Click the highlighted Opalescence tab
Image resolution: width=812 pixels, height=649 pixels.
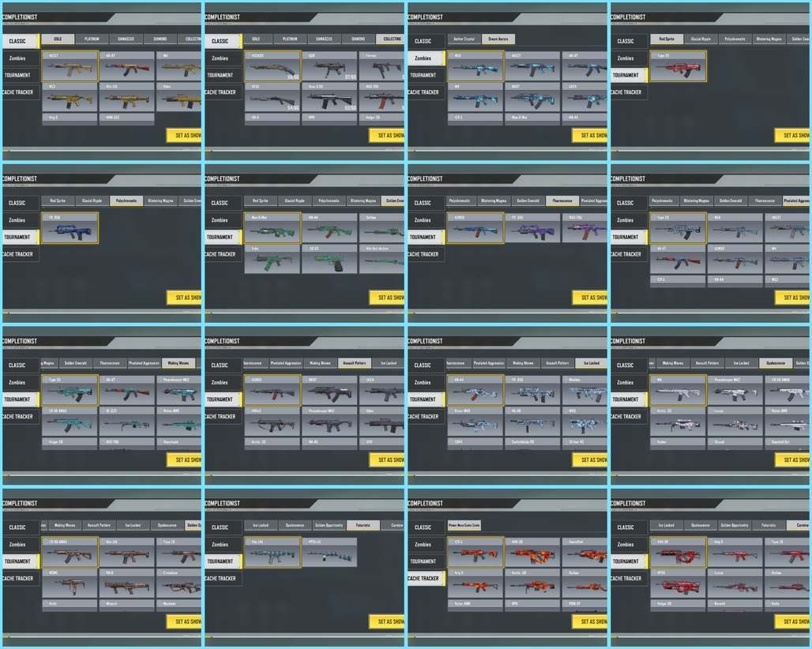[776, 363]
